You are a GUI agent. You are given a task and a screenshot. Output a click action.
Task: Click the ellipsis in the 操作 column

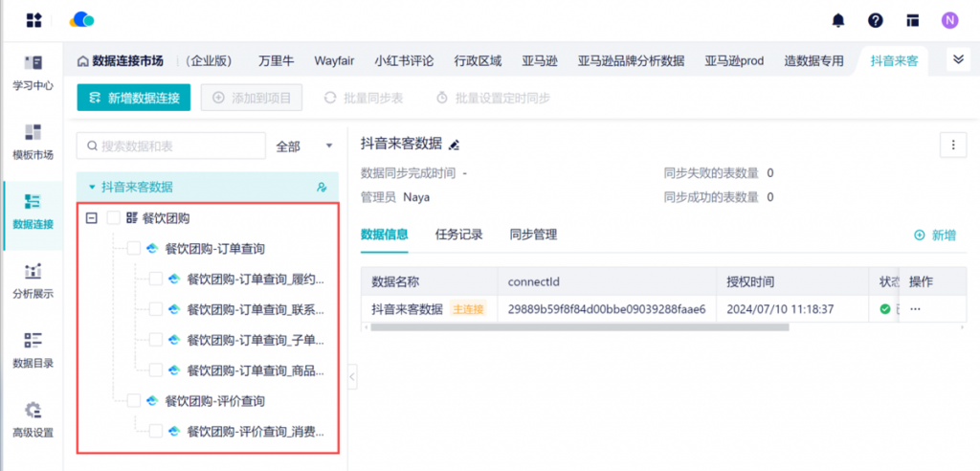(916, 309)
